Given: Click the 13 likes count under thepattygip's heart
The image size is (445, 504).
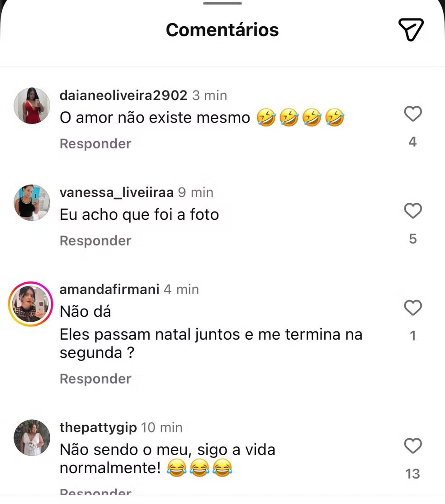Looking at the screenshot, I should [412, 474].
